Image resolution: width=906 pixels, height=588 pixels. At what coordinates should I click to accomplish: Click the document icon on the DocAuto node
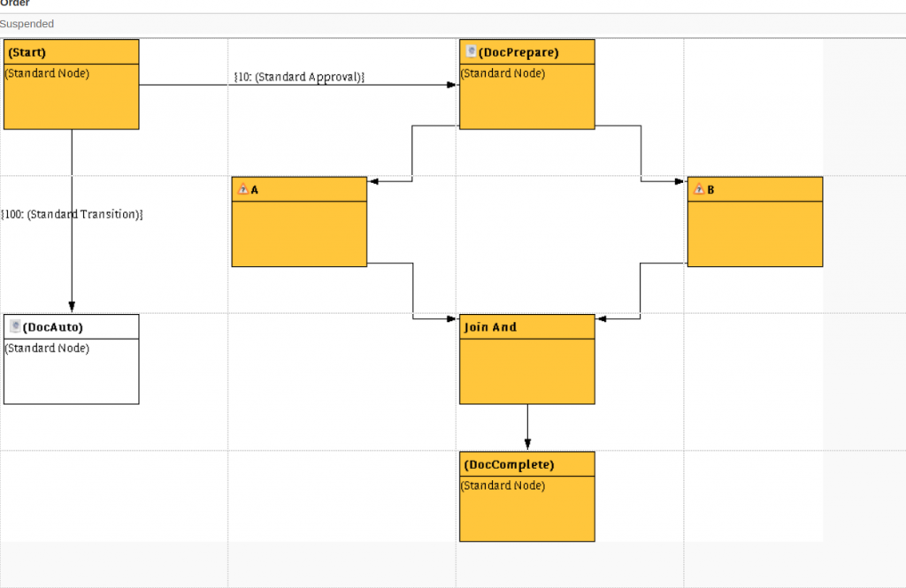coord(16,326)
